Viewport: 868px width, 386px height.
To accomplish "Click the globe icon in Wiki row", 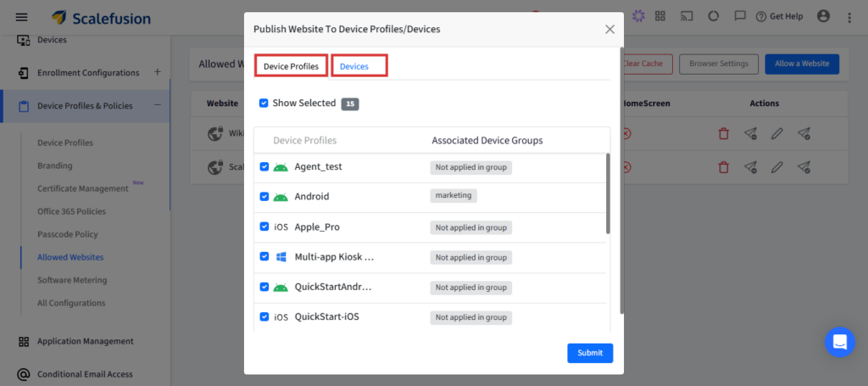I will pos(214,133).
